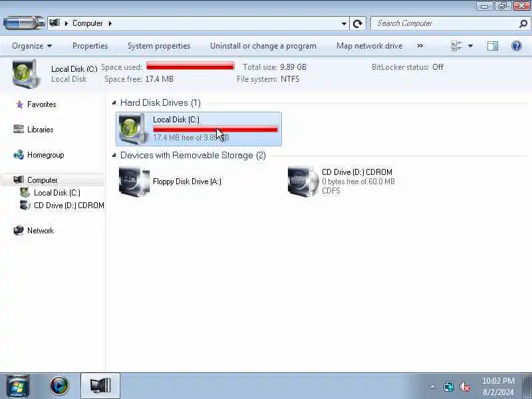Select Libraries in the navigation pane
The height and width of the screenshot is (399, 532).
40,130
